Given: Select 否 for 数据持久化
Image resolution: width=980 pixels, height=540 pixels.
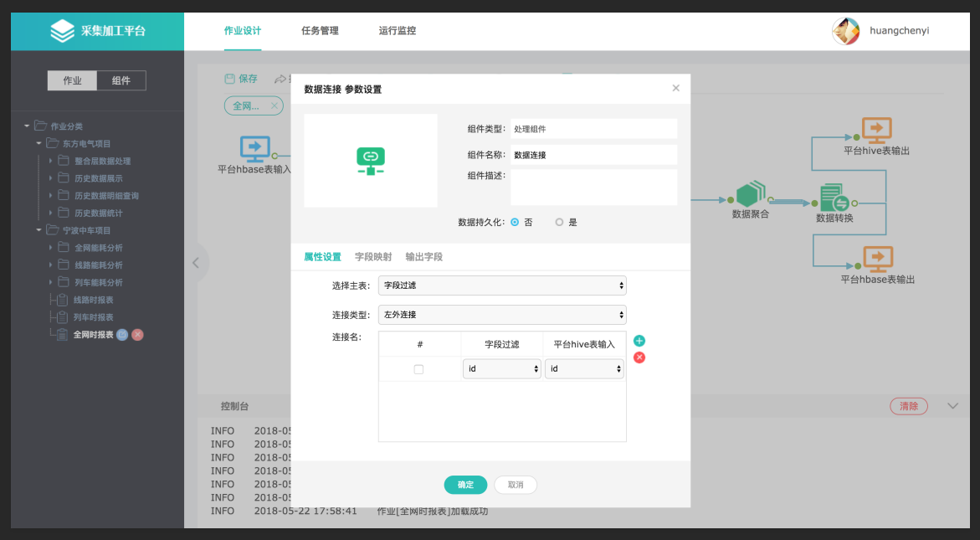Looking at the screenshot, I should pos(515,223).
